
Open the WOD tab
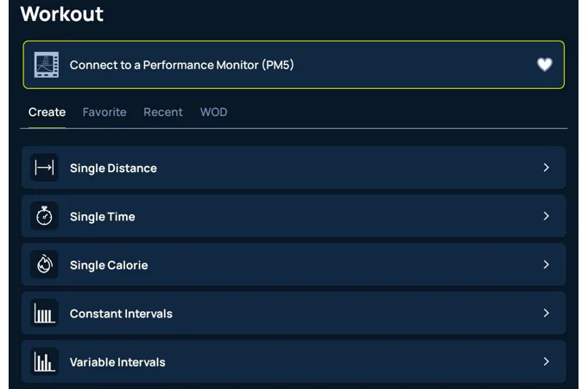pos(213,112)
